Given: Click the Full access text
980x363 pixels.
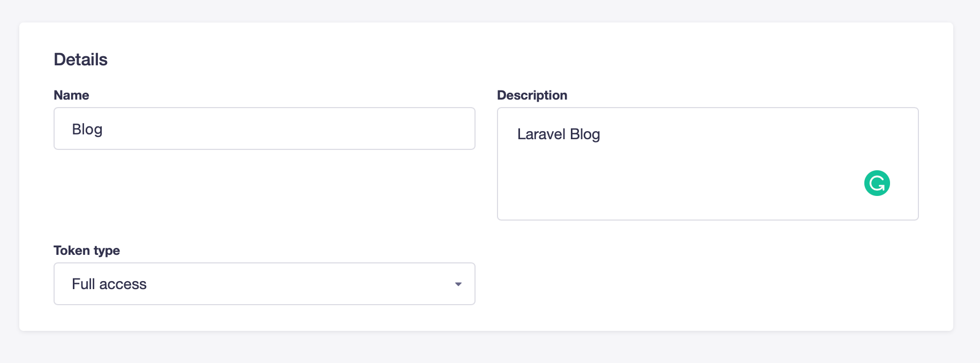Looking at the screenshot, I should [x=109, y=284].
